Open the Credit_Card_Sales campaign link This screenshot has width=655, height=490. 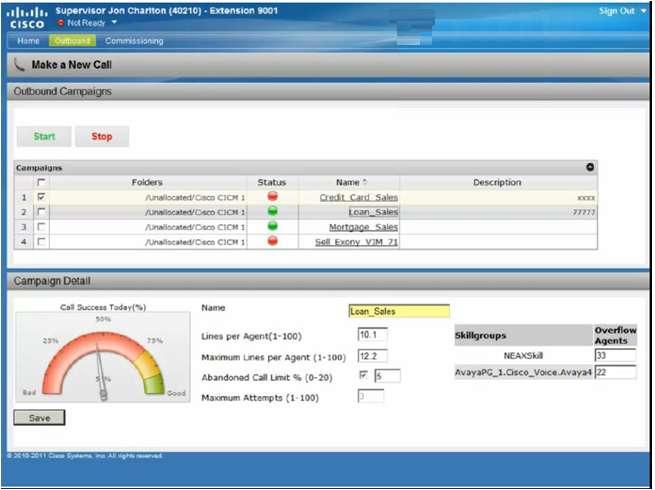(358, 197)
